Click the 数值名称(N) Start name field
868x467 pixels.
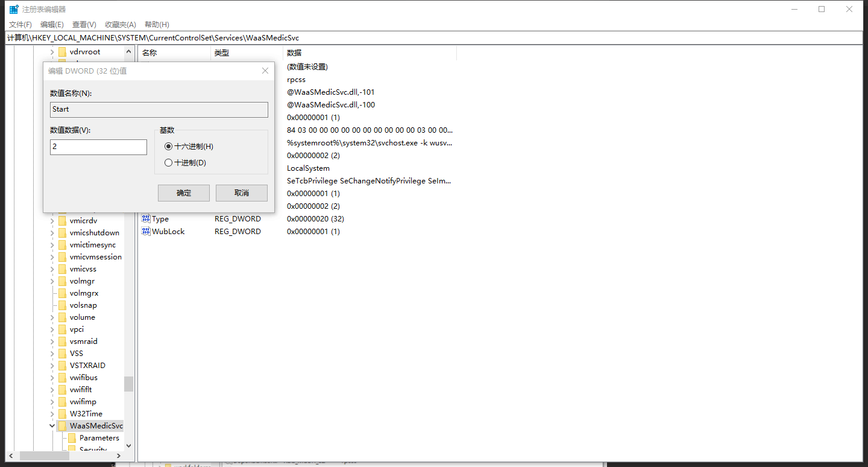[x=159, y=109]
